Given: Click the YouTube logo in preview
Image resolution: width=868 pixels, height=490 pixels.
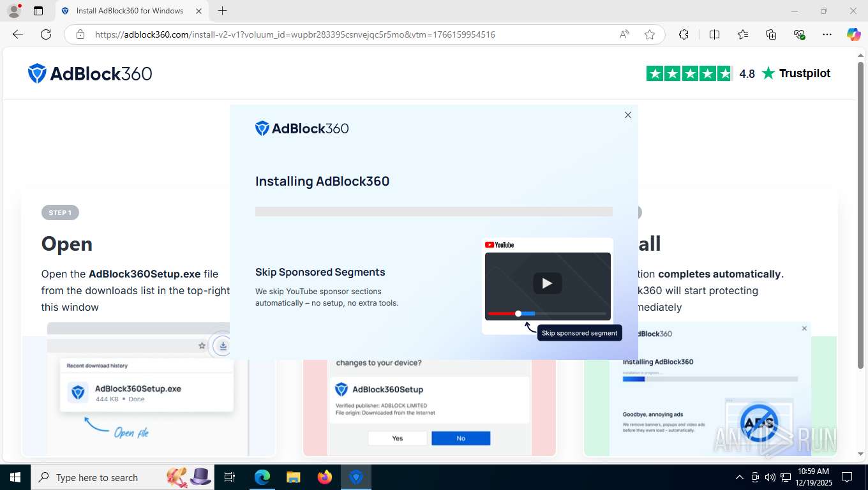Looking at the screenshot, I should click(499, 245).
